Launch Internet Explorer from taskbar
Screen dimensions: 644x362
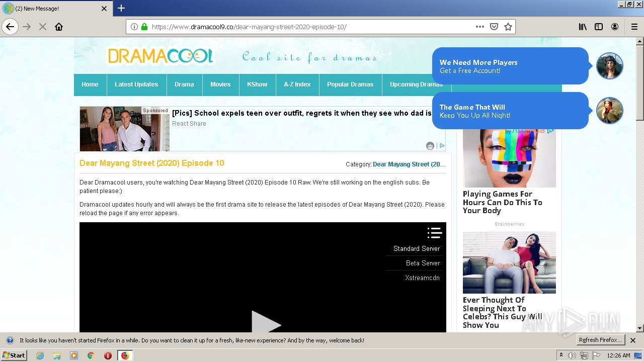[x=40, y=355]
